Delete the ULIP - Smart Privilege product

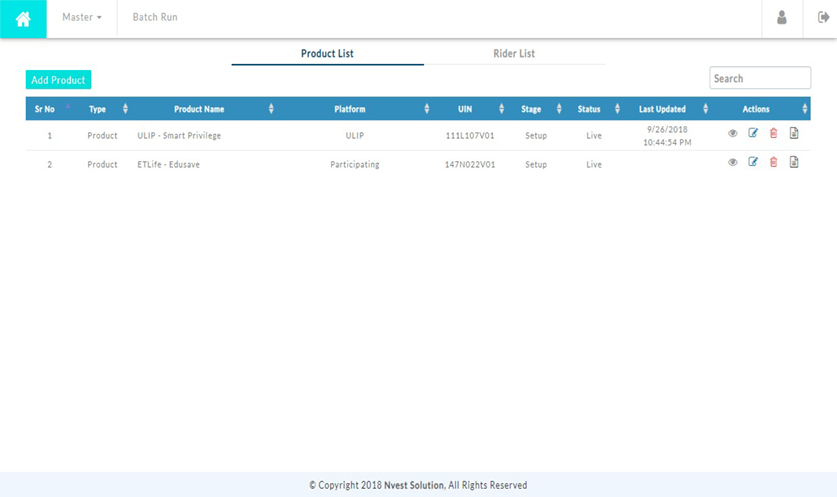pyautogui.click(x=773, y=134)
